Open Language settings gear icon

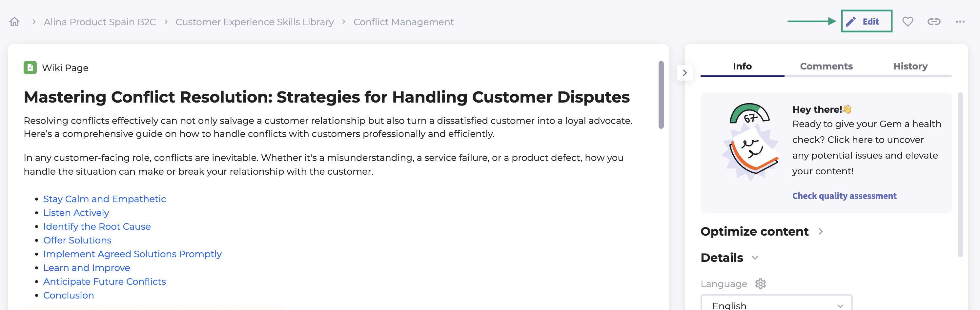(x=761, y=284)
